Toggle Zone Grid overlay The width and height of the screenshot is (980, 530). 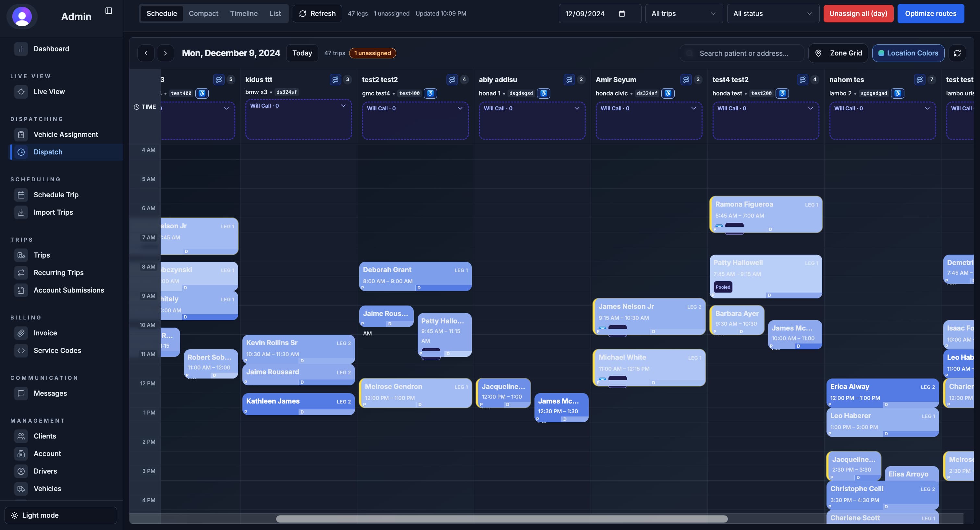tap(838, 53)
